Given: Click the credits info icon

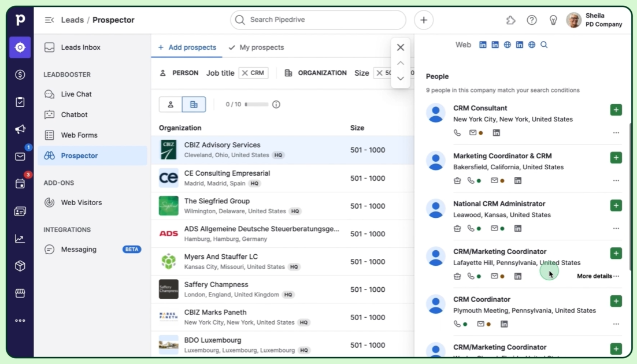Looking at the screenshot, I should (276, 105).
